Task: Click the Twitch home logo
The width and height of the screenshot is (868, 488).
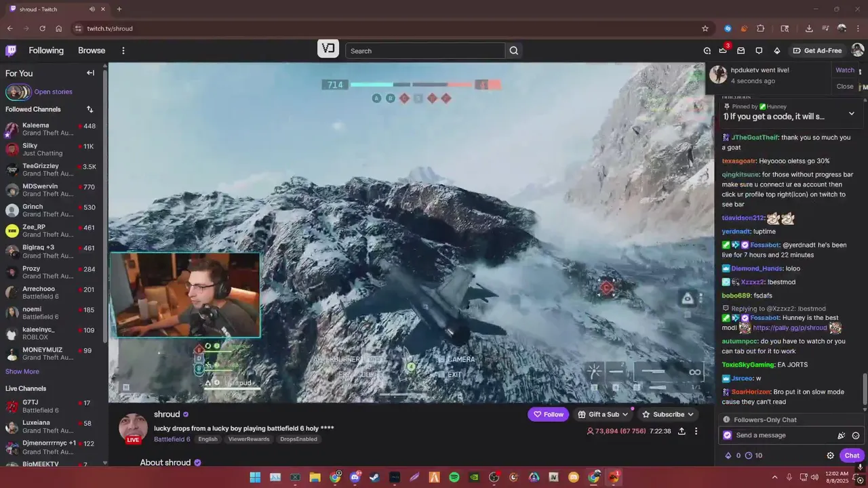Action: [x=11, y=50]
